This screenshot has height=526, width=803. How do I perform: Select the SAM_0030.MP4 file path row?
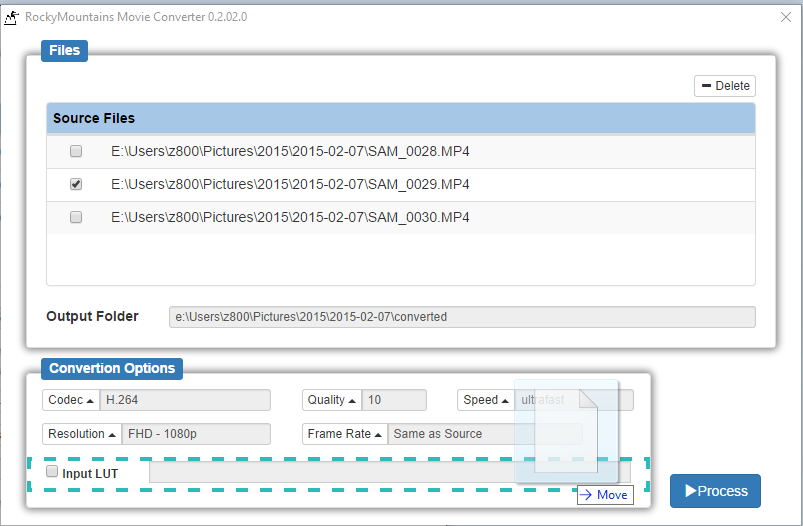pos(290,217)
